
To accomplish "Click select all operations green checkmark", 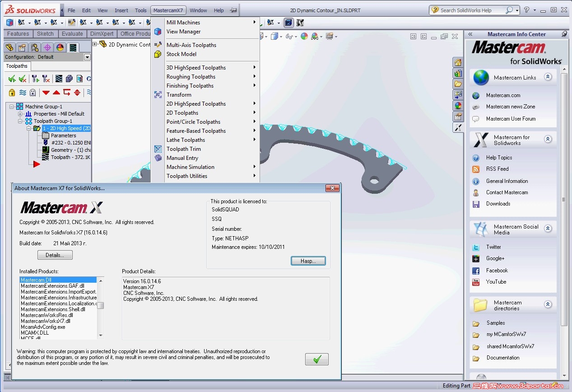I will click(12, 79).
